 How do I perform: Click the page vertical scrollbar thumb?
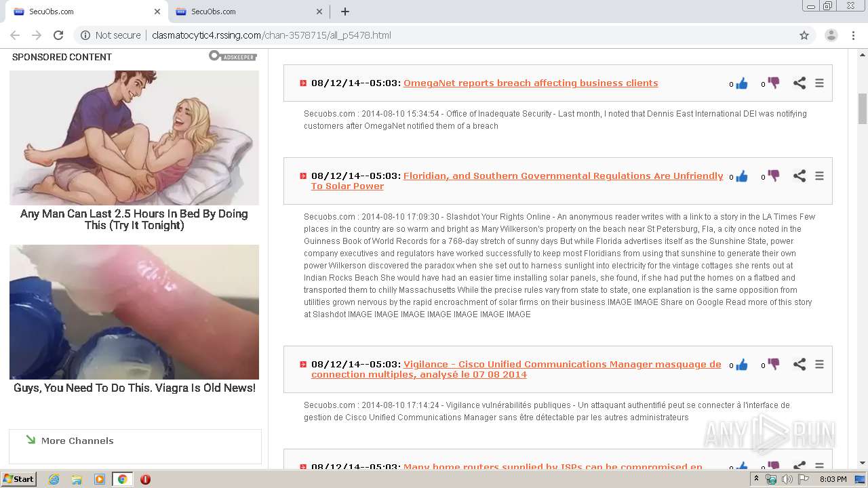tap(863, 108)
